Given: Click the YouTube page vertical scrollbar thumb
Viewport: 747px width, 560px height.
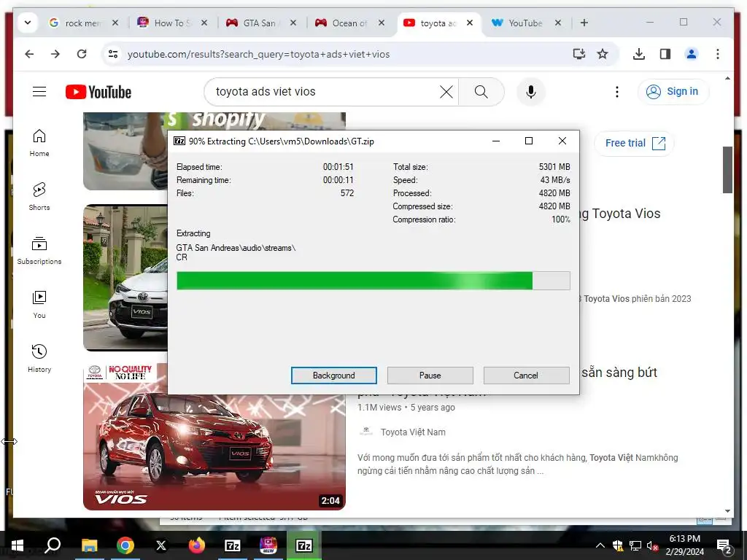Looking at the screenshot, I should click(727, 169).
